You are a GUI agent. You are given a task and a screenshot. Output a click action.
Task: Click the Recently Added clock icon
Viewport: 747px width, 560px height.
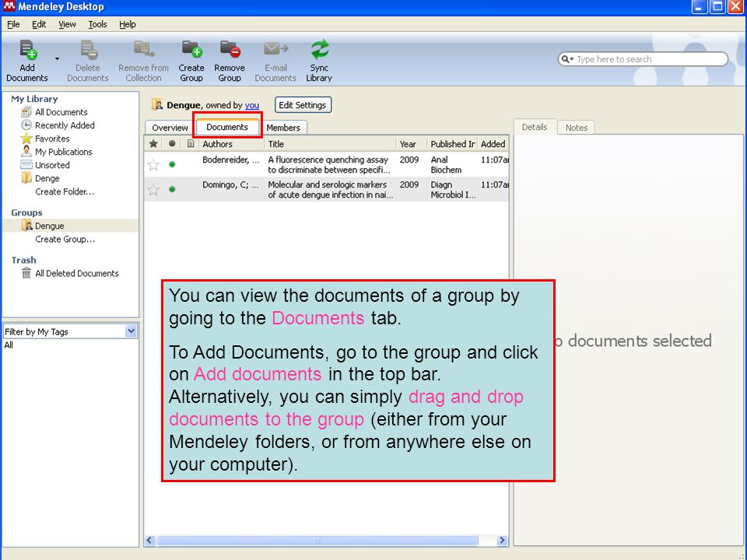(x=26, y=125)
